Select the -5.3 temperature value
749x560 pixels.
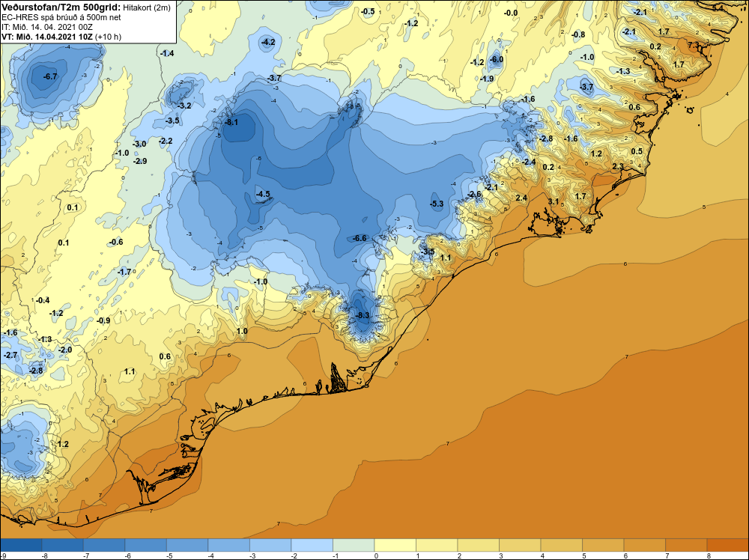coord(437,204)
